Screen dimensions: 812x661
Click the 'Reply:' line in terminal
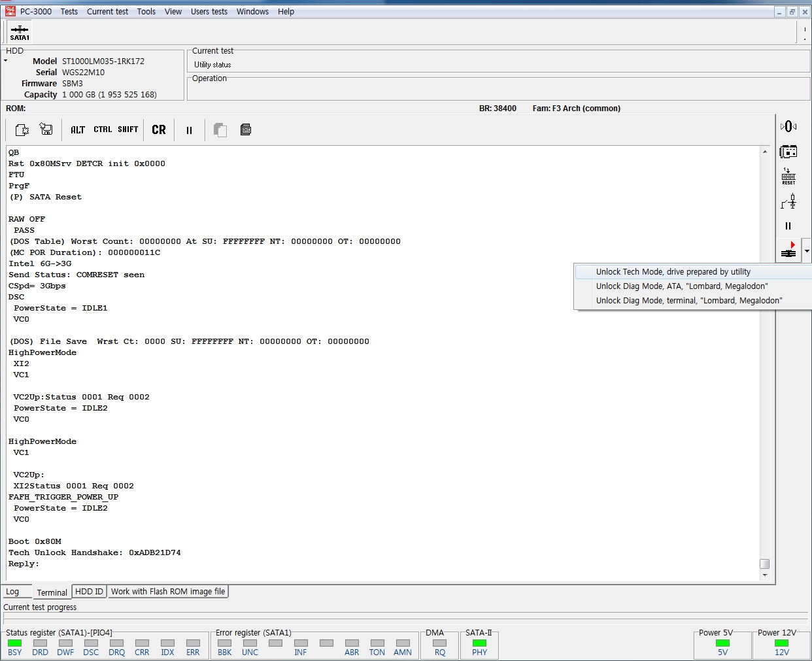(24, 564)
